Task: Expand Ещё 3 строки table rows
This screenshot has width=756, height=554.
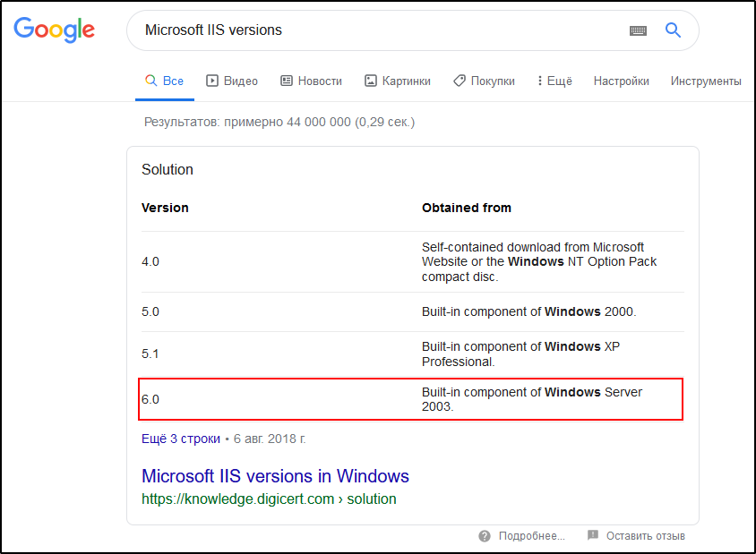Action: [x=180, y=439]
